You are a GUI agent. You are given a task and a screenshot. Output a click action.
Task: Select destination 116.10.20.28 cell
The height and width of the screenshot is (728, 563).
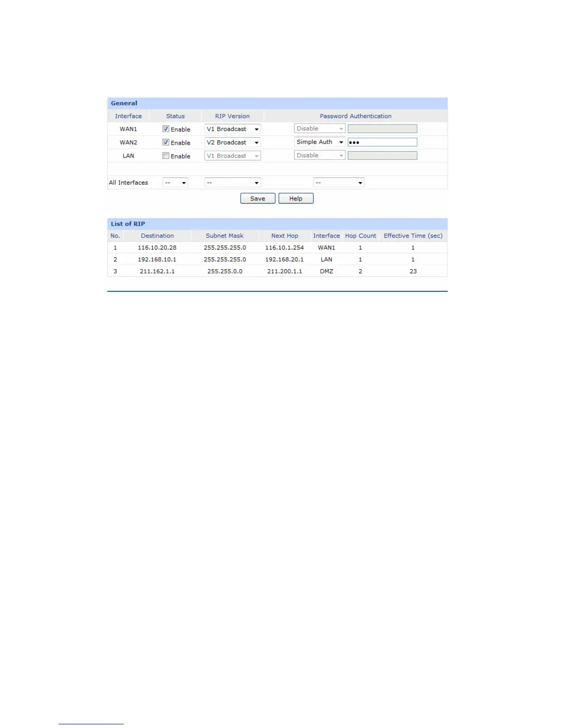157,248
